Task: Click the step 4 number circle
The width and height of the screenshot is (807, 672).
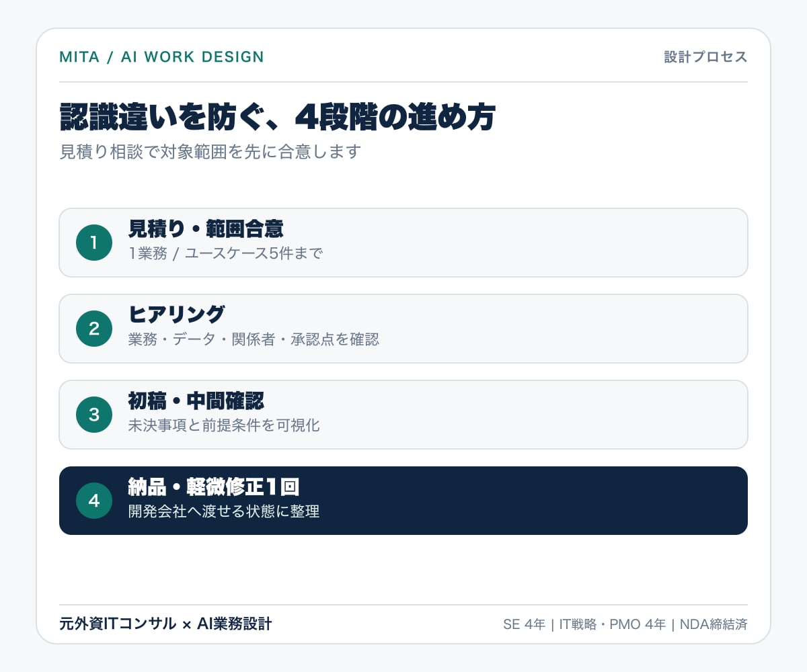Action: (94, 501)
